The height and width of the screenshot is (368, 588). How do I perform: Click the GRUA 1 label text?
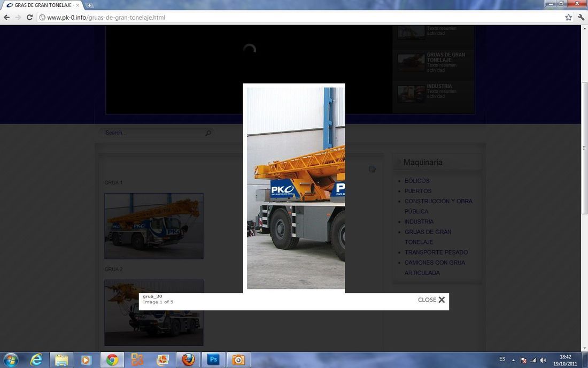(x=113, y=183)
